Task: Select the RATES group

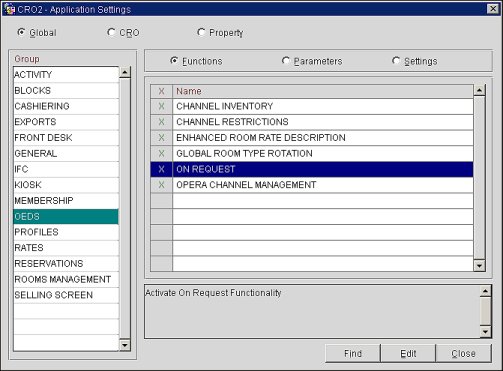Action: click(66, 248)
